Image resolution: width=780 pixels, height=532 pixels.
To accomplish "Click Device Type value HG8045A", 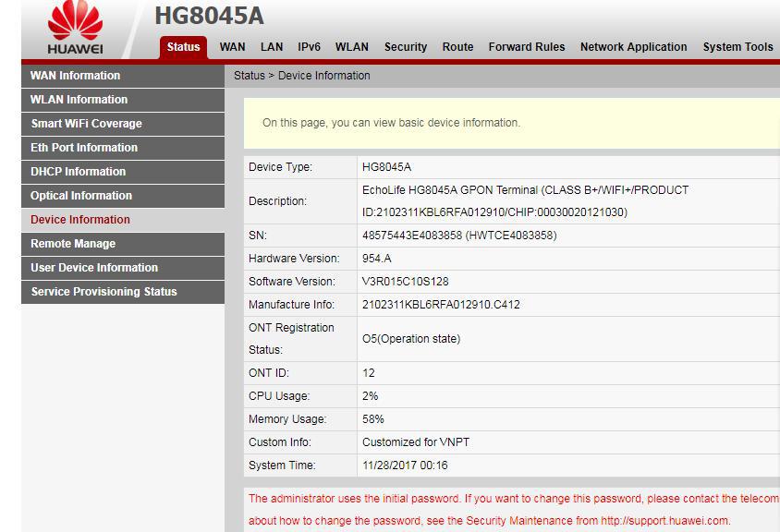I will click(x=386, y=167).
